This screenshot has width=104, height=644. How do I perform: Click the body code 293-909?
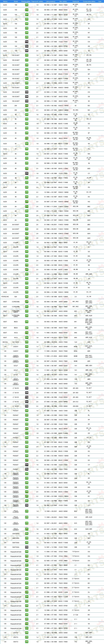point(76,406)
